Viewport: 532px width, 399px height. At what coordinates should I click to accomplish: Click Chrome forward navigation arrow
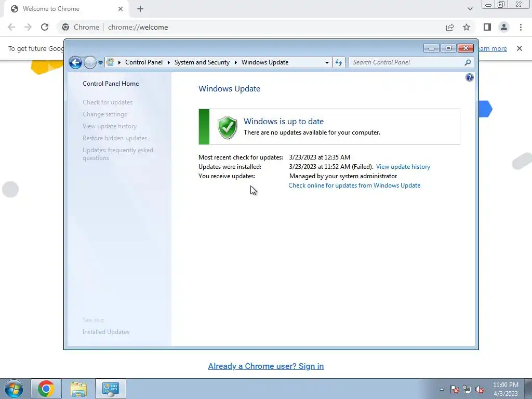[28, 27]
